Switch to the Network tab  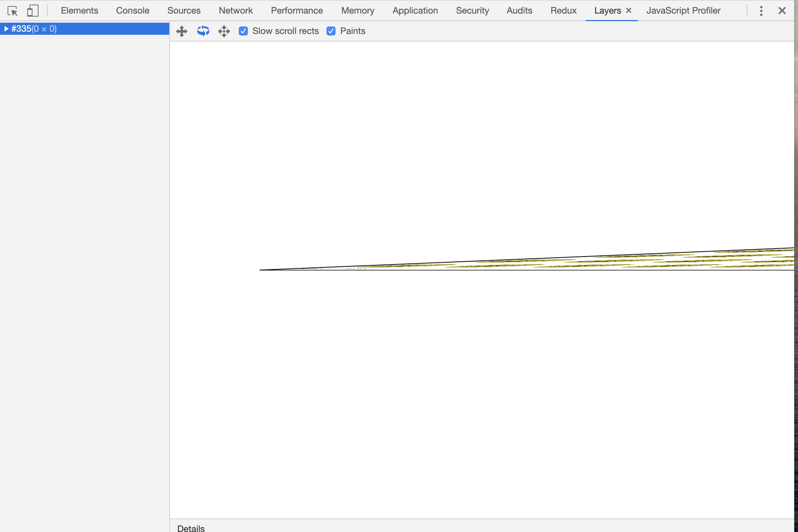[x=236, y=11]
